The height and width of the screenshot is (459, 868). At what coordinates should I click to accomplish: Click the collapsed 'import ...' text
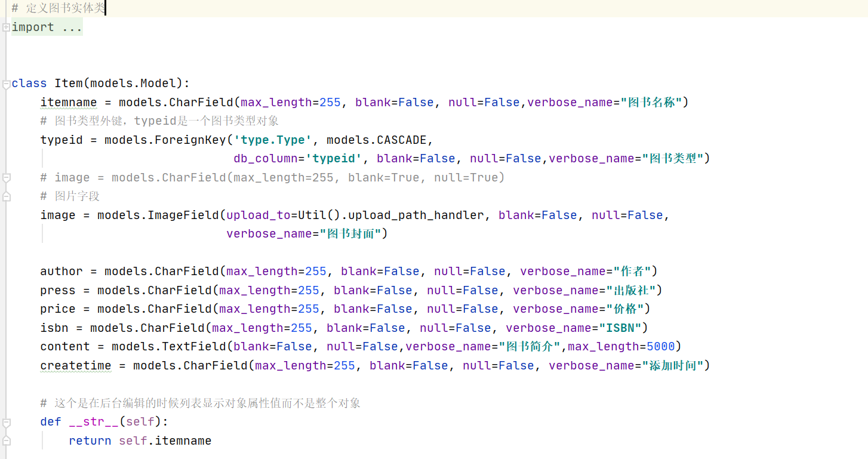pos(47,27)
